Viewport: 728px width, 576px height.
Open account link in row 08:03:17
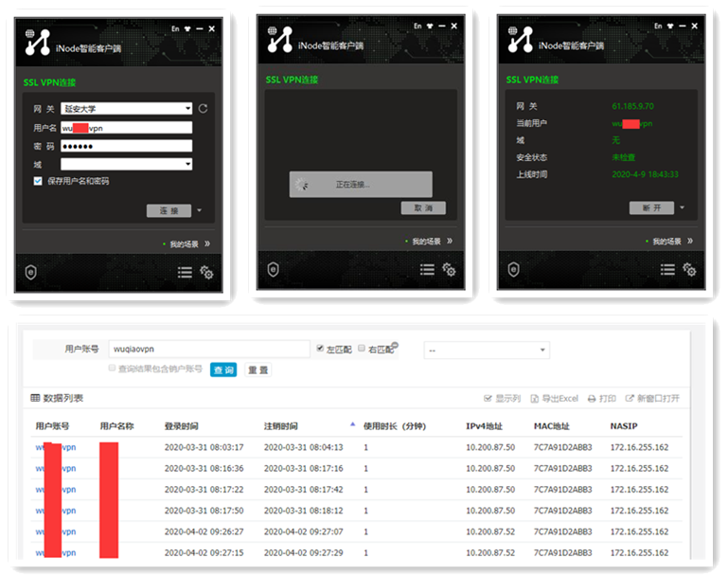(x=56, y=447)
